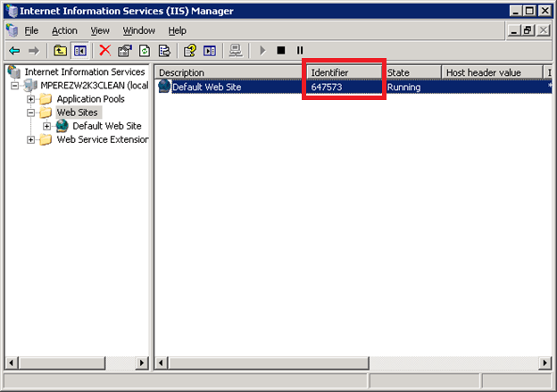Viewport: 557px width, 392px height.
Task: Collapse the Web Sites tree node
Action: point(31,113)
